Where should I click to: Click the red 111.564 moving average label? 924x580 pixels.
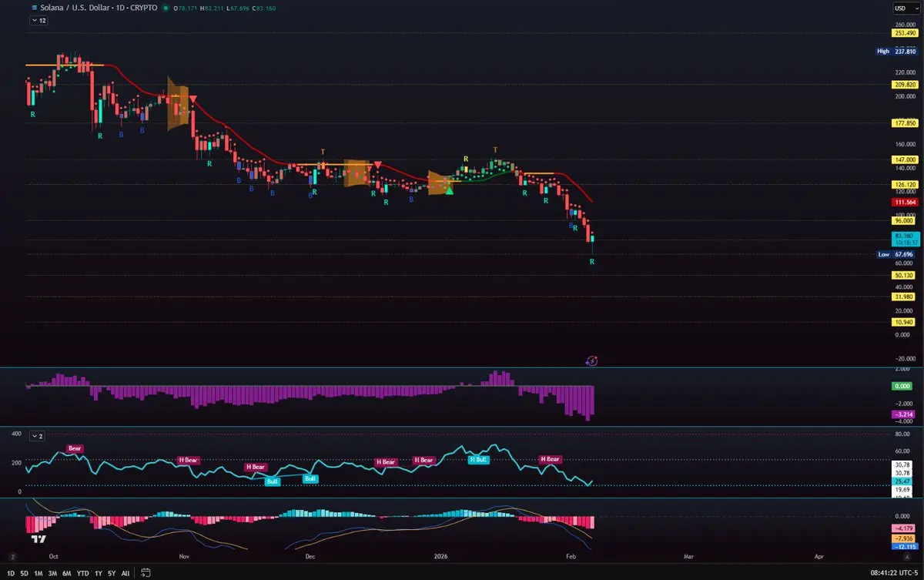[x=904, y=202]
